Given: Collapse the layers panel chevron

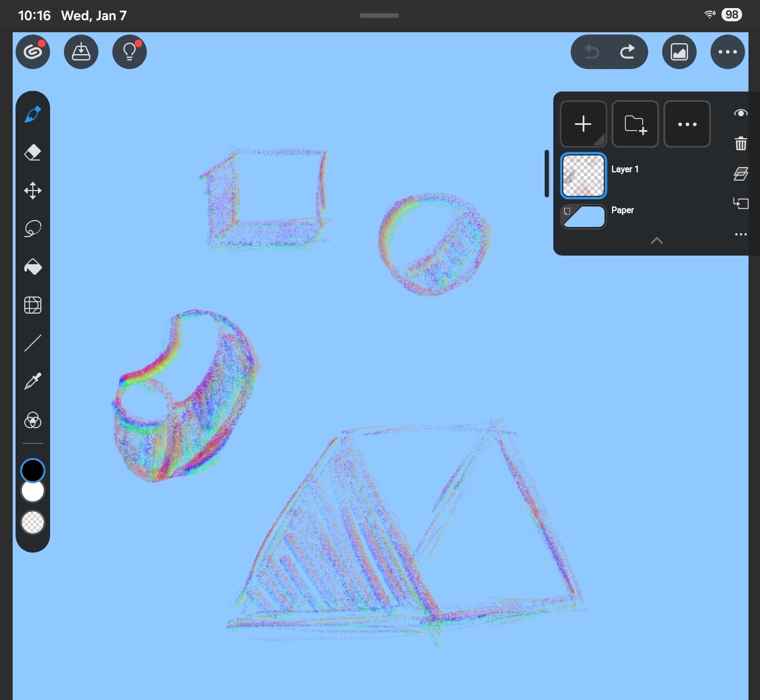Looking at the screenshot, I should click(656, 241).
